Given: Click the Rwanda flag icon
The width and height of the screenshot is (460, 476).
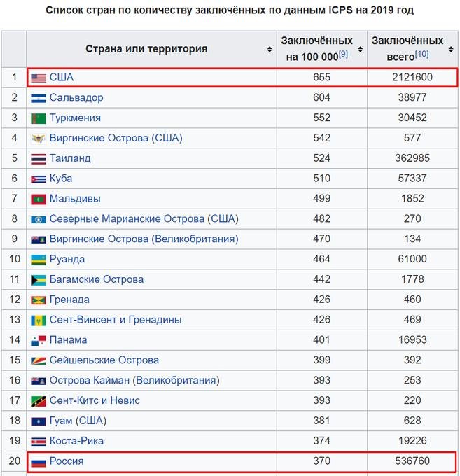Looking at the screenshot, I should (39, 260).
